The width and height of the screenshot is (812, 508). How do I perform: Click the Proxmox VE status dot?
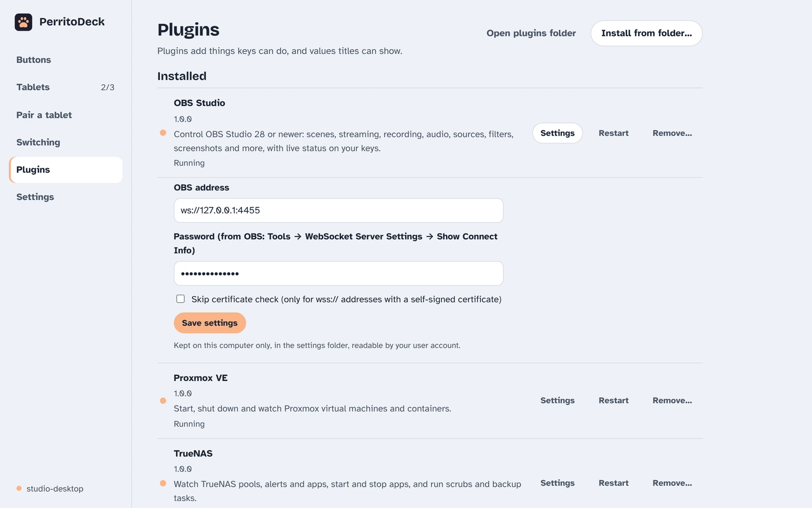[x=163, y=401]
